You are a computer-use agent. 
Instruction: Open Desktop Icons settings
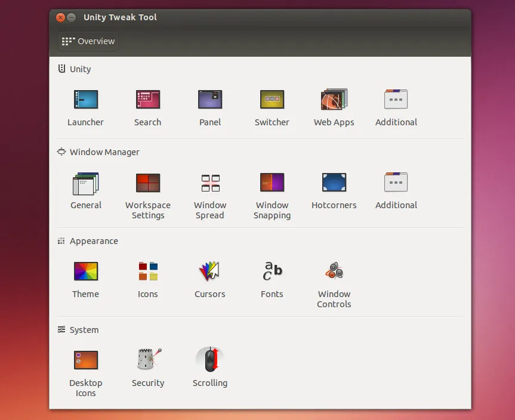85,361
